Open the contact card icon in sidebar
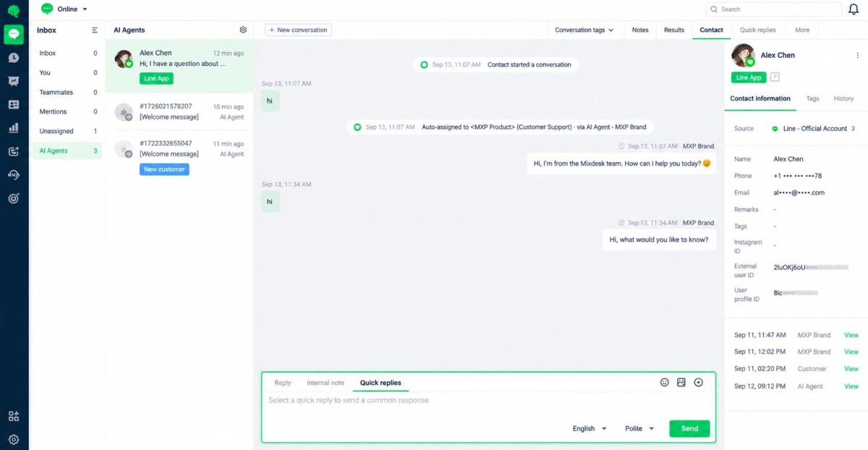868x450 pixels. (14, 104)
